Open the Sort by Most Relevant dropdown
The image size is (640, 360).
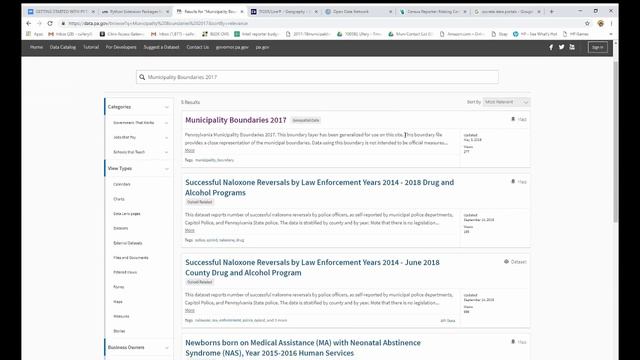pos(507,102)
